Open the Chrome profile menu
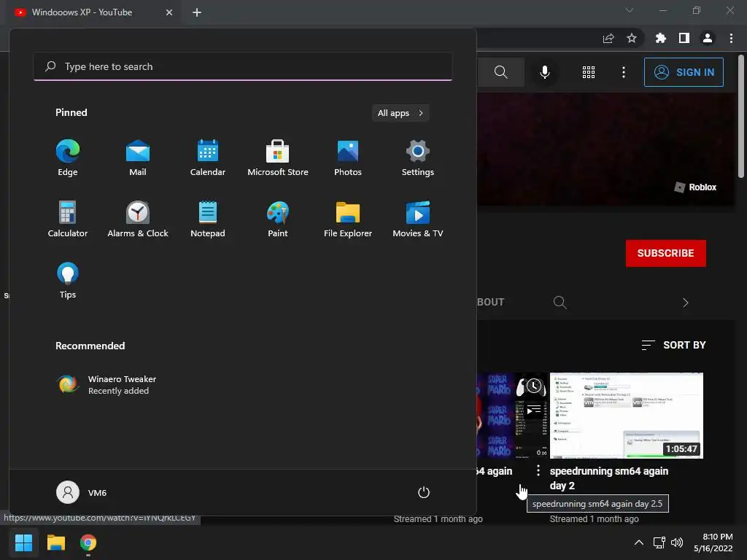The image size is (747, 560). pos(708,38)
